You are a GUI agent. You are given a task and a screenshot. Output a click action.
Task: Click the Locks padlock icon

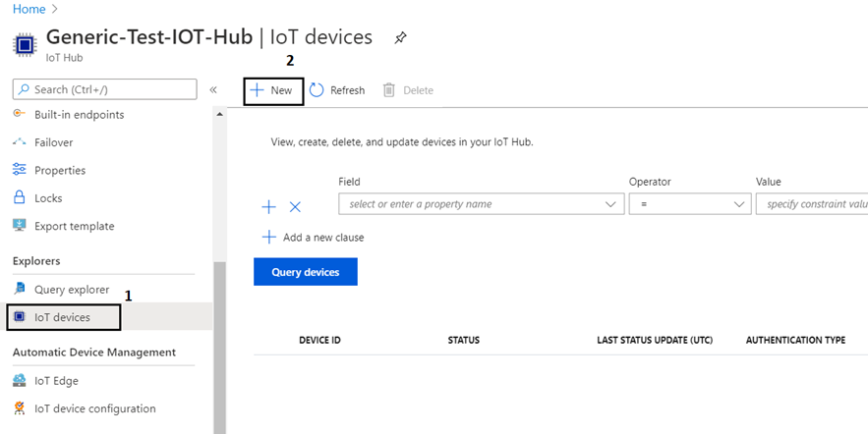tap(20, 196)
